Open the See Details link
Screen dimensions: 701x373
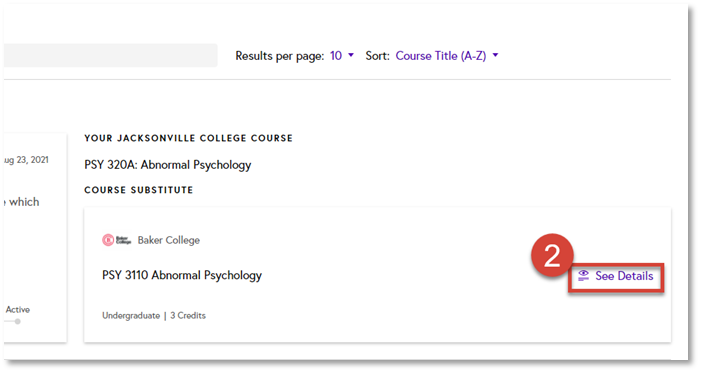[x=616, y=276]
